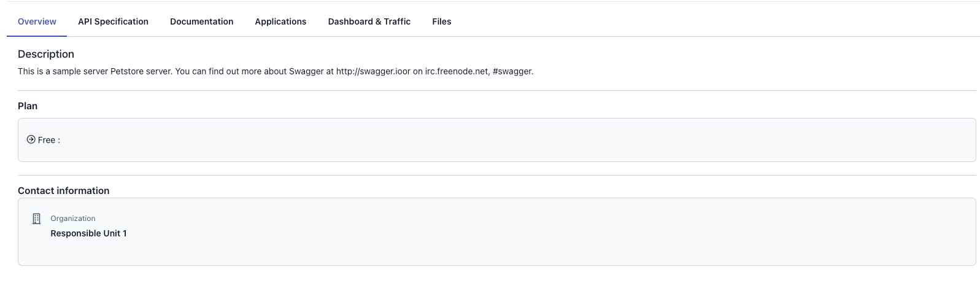Click the http://swagger.ioor URL text
Screen dimensions: 980x283
click(x=373, y=71)
